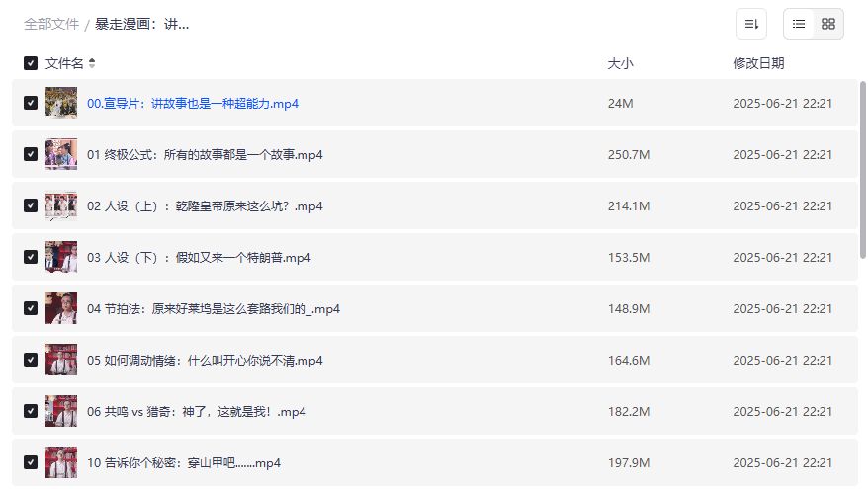868x489 pixels.
Task: Open the sort order icon button
Action: click(x=750, y=24)
